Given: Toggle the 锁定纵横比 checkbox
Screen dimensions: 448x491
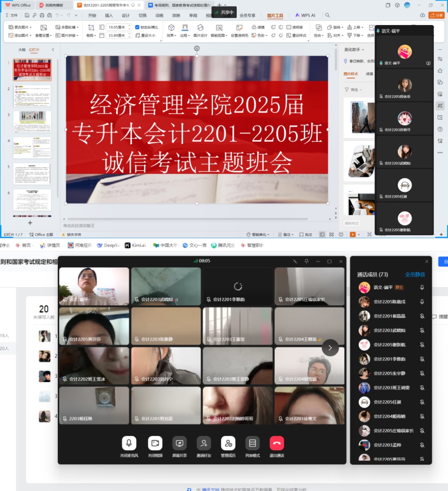Looking at the screenshot, I should 137,27.
